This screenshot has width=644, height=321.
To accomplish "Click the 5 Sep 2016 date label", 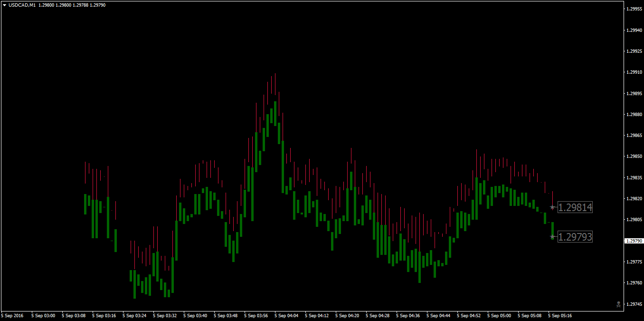I will point(13,315).
